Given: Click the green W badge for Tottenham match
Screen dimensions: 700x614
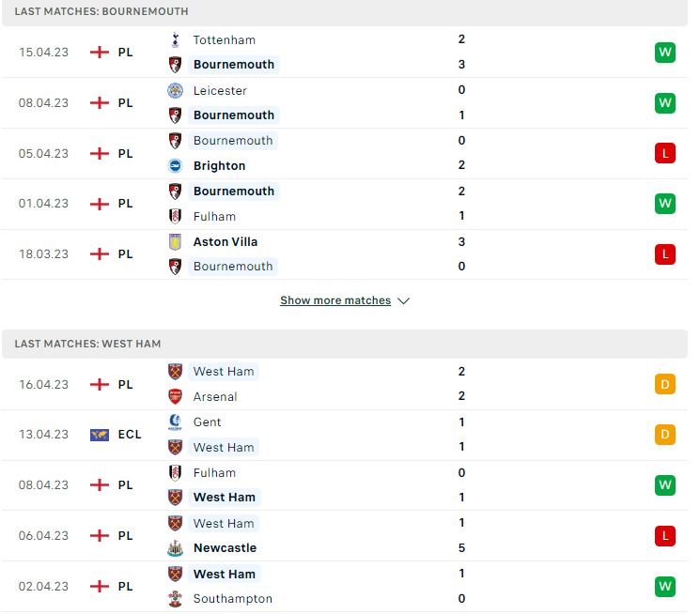Looking at the screenshot, I should pyautogui.click(x=665, y=53).
